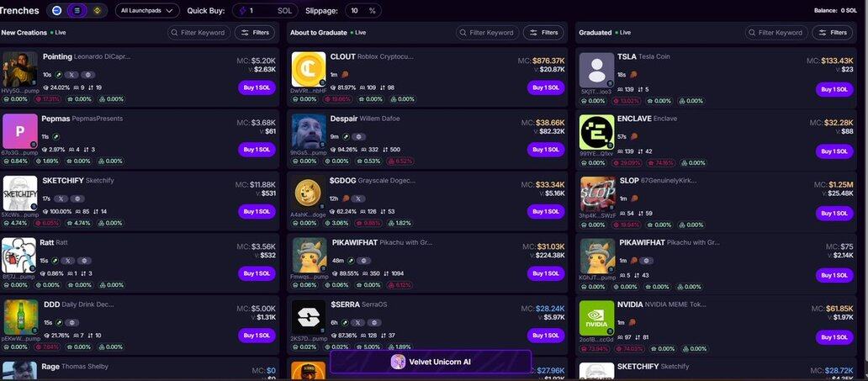This screenshot has height=381, width=868.
Task: Click the pill icon next to Ratt's 15s age
Action: [x=54, y=261]
